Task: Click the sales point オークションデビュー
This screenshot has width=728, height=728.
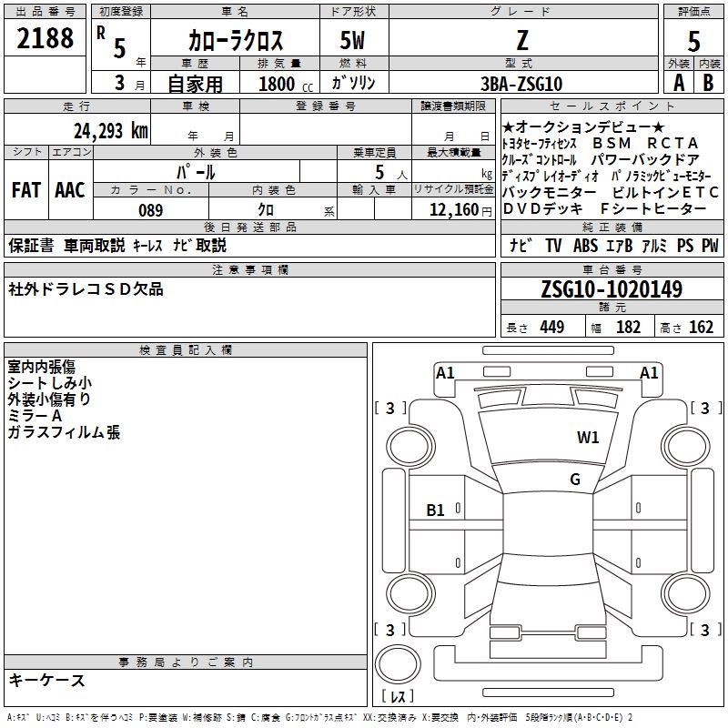Action: (x=583, y=126)
